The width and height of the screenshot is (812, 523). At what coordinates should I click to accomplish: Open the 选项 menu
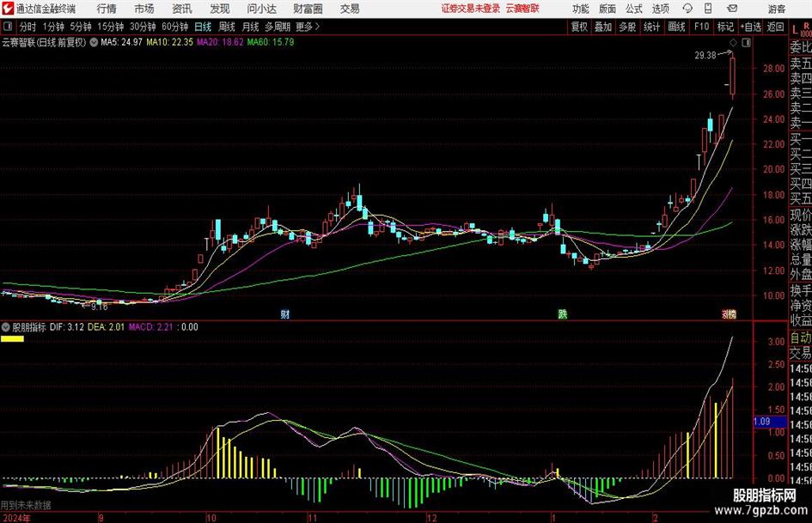[660, 9]
